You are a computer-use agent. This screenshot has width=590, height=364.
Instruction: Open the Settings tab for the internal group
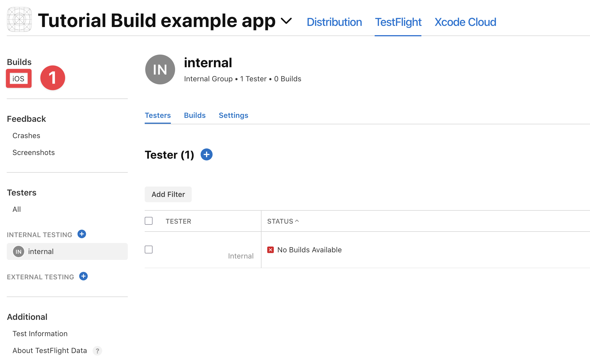(233, 115)
